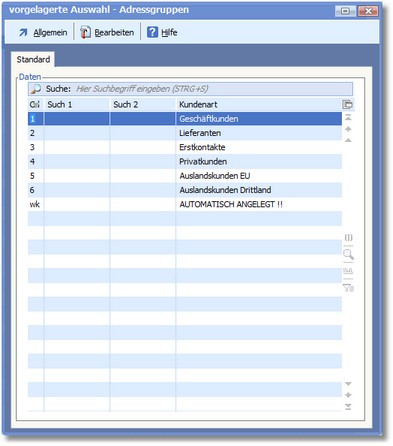Viewport: 393px width, 446px height.
Task: Click the blue question mark help icon
Action: pos(152,32)
